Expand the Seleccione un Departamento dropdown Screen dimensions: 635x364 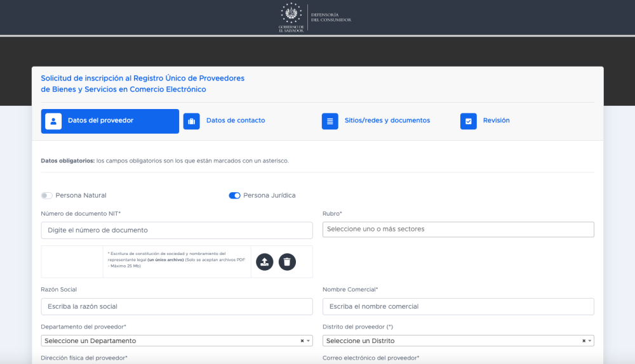[x=171, y=341]
